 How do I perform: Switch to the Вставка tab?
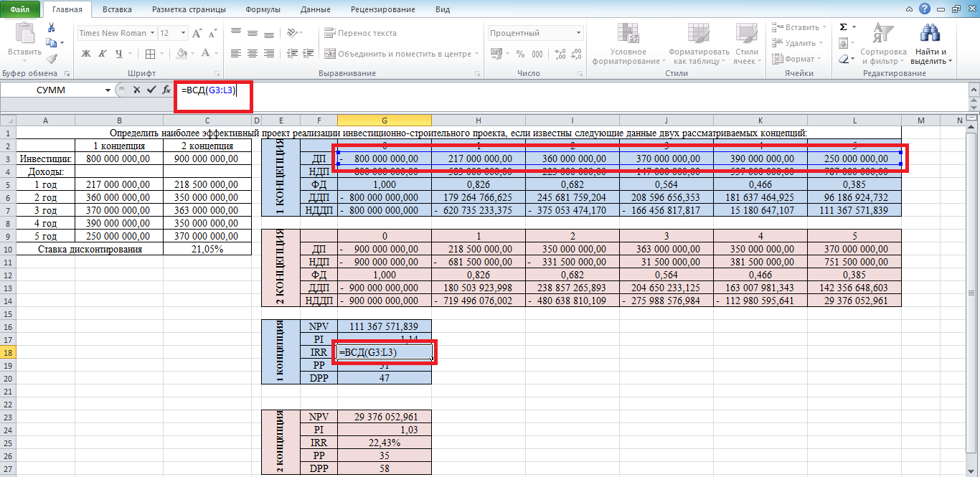pos(117,9)
